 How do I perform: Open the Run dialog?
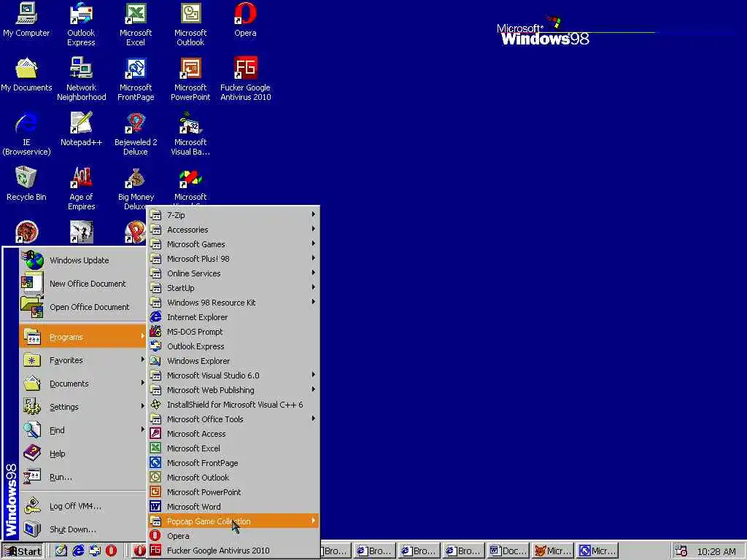[x=83, y=477]
